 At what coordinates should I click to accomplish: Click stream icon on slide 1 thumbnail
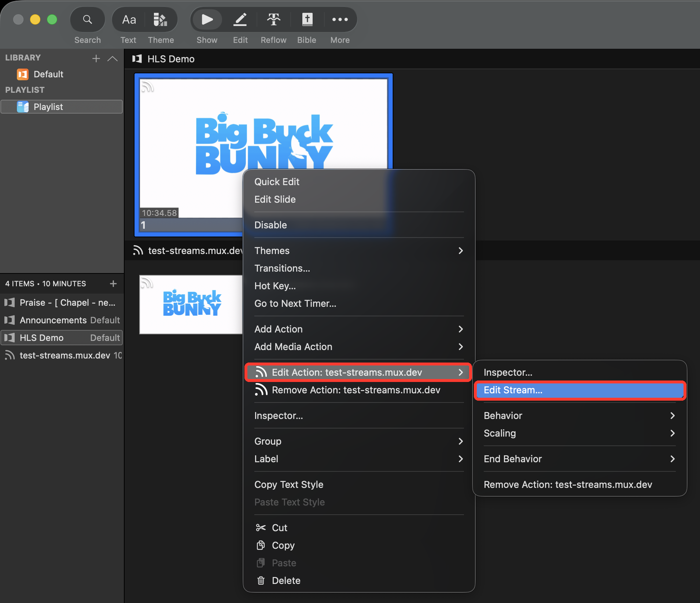[x=147, y=87]
